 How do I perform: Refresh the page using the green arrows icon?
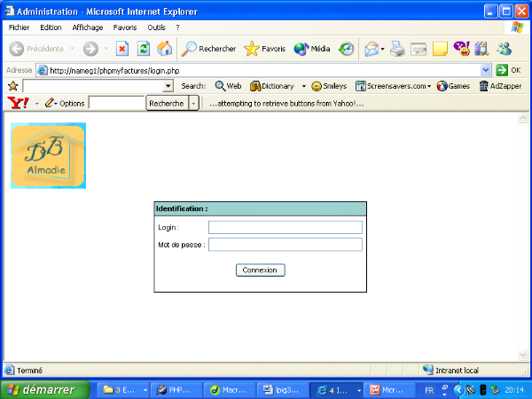click(x=143, y=49)
